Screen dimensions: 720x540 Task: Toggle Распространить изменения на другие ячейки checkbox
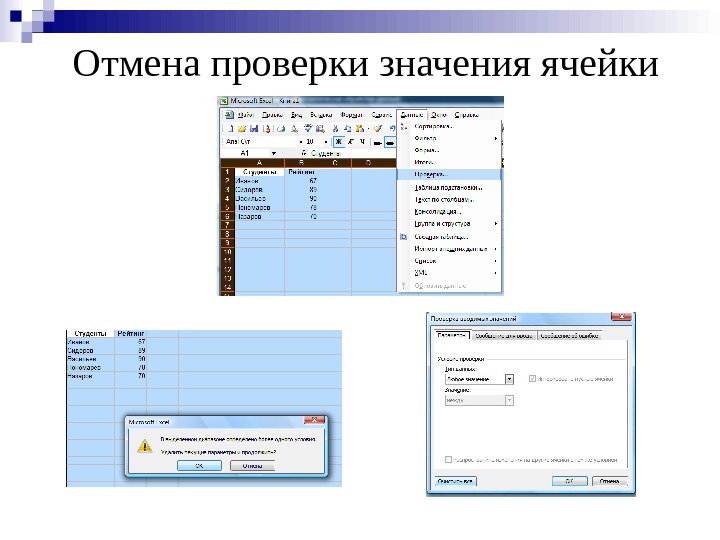[448, 460]
